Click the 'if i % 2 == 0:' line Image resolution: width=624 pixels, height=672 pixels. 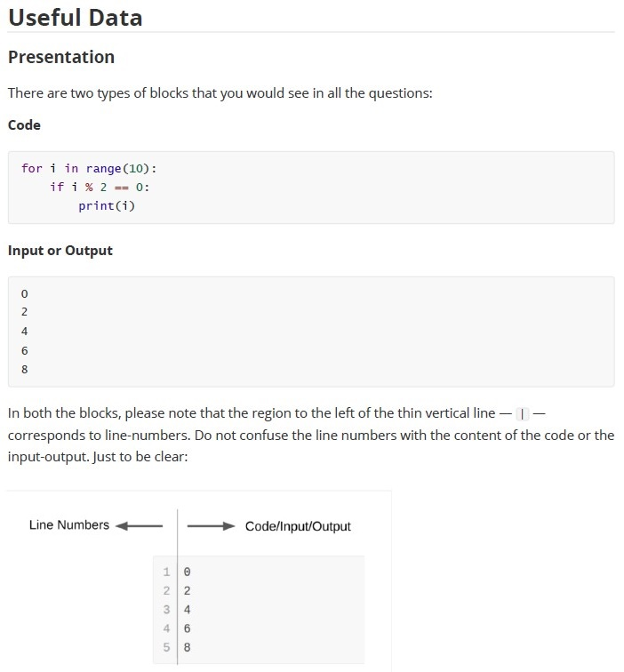[x=100, y=187]
